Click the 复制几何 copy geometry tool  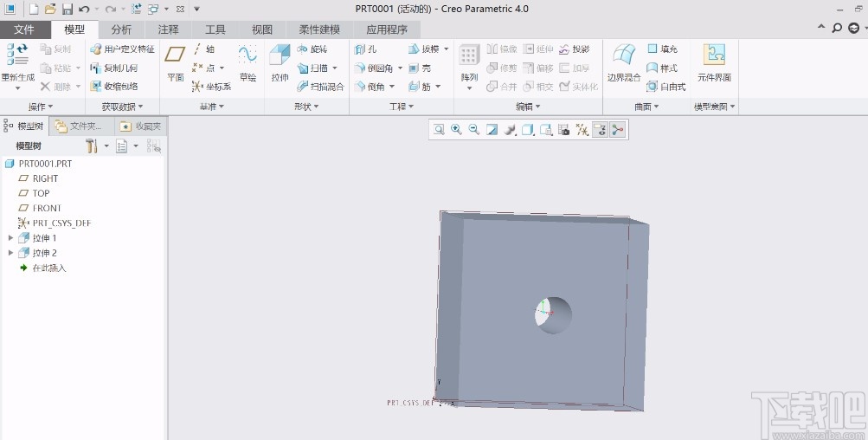[x=114, y=68]
